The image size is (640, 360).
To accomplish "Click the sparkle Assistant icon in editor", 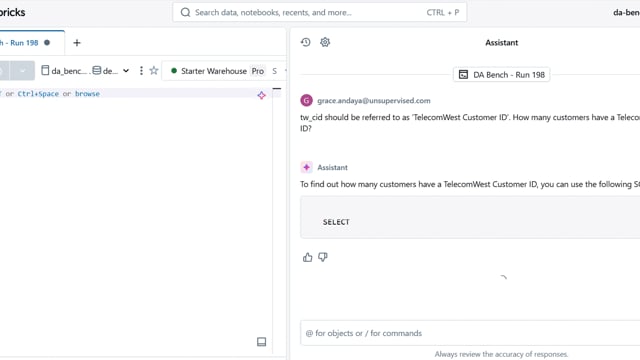I will (262, 96).
